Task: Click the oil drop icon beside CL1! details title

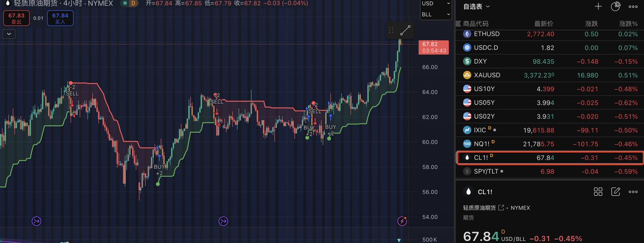Action: coord(468,191)
